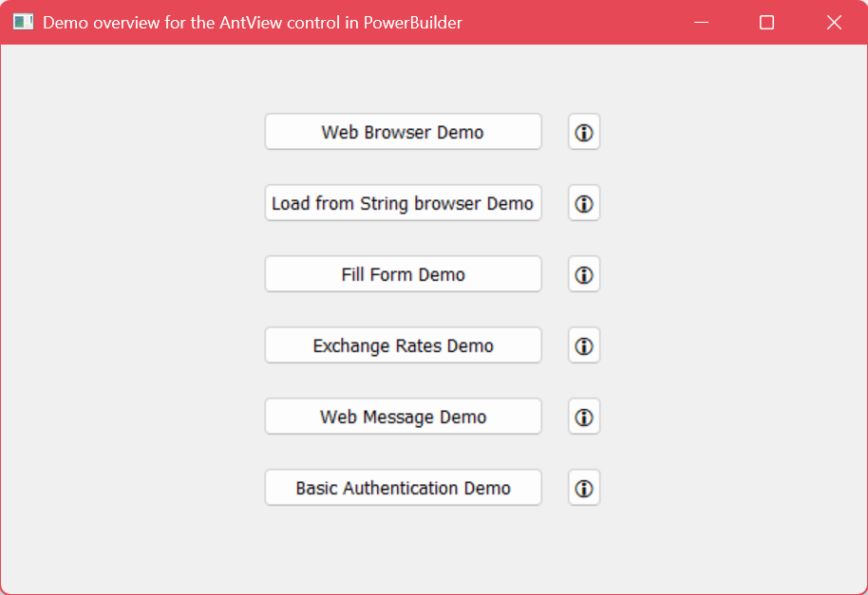Launch the Web Browser Demo
The height and width of the screenshot is (595, 868).
point(403,132)
